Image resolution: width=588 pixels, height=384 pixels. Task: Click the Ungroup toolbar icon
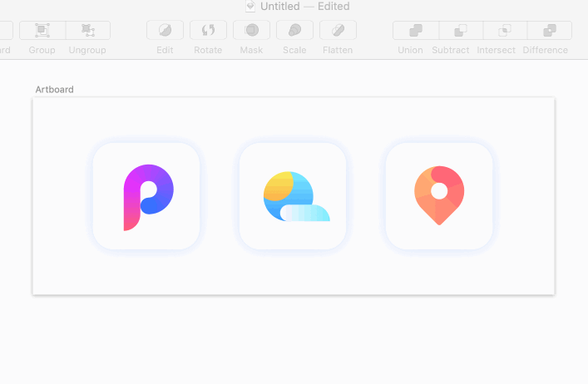click(88, 31)
